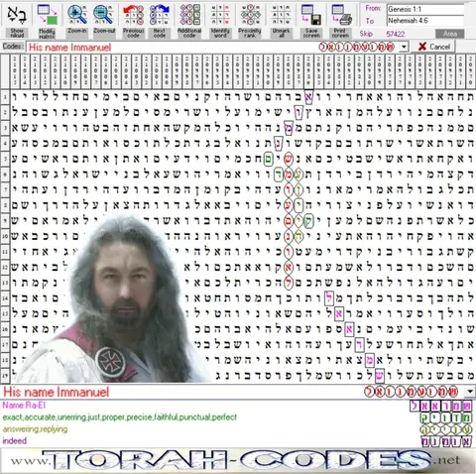The height and width of the screenshot is (474, 476).
Task: Click green Hebrew letters beside exact,accurate entry
Action: tap(446, 417)
